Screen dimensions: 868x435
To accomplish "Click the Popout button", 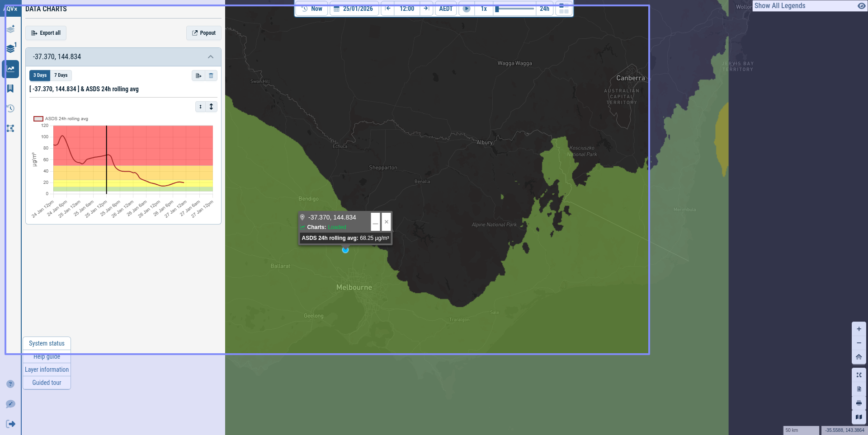I will tap(204, 33).
